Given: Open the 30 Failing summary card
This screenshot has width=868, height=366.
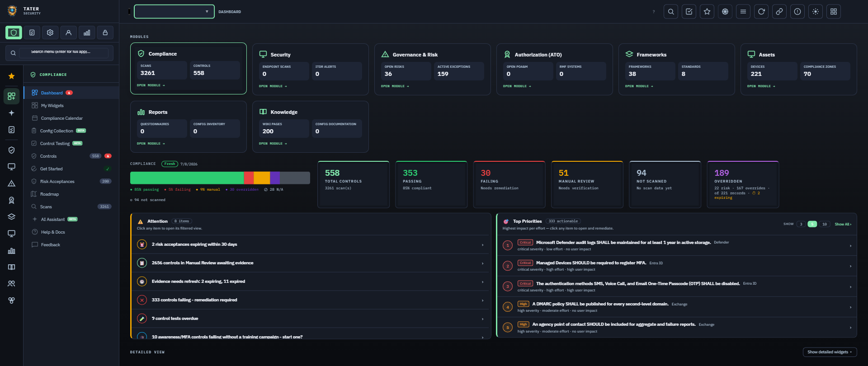Looking at the screenshot, I should 509,184.
